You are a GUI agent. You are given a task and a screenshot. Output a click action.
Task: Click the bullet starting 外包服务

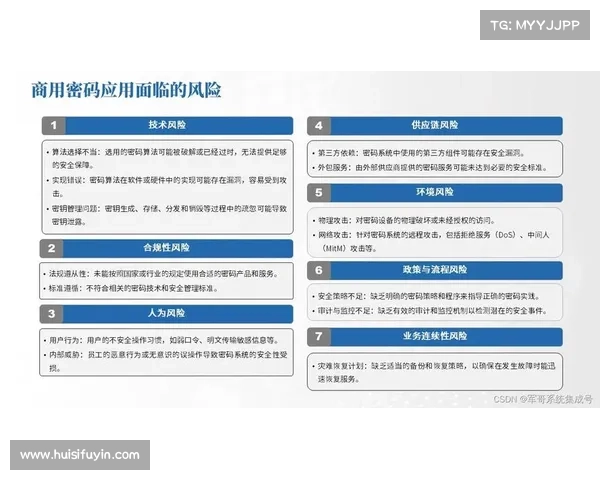[x=430, y=168]
